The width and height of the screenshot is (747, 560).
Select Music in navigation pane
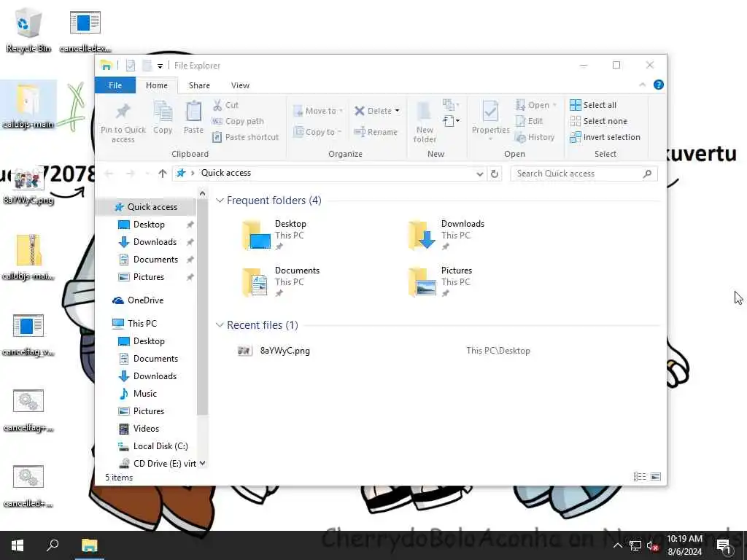(138, 393)
